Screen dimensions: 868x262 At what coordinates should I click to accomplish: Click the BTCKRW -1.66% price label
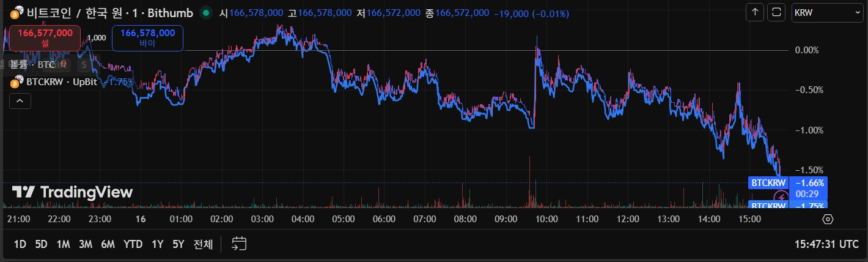(787, 182)
